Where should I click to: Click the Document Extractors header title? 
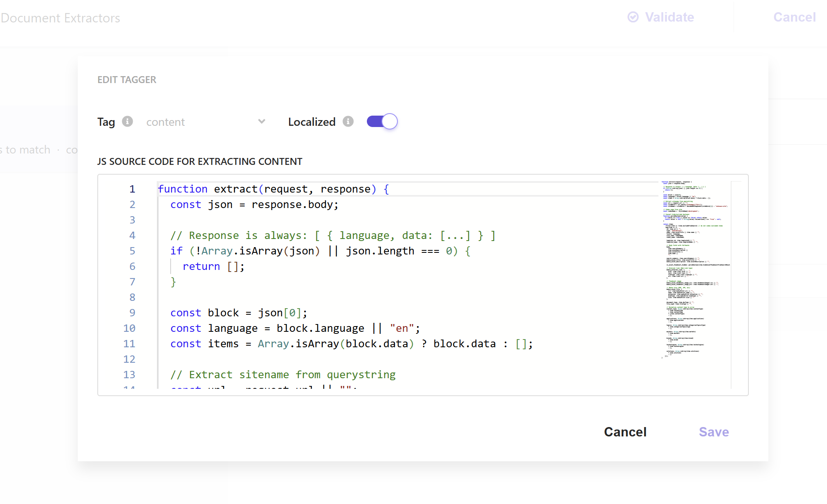pyautogui.click(x=60, y=18)
